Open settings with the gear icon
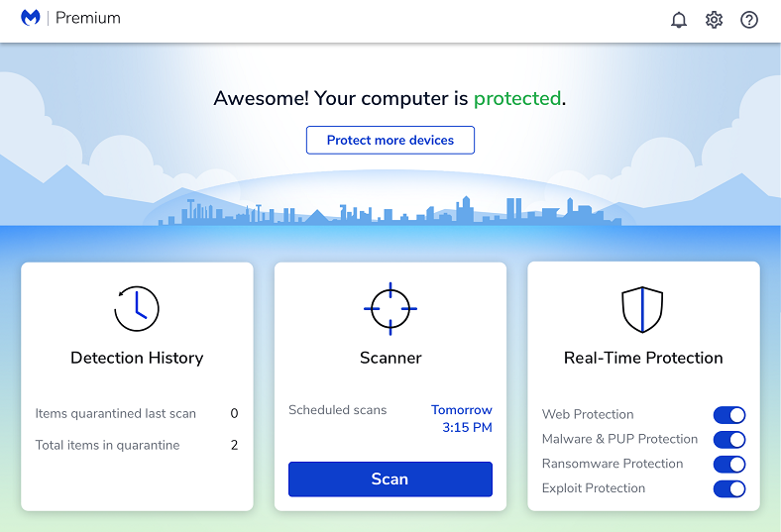 (x=714, y=20)
